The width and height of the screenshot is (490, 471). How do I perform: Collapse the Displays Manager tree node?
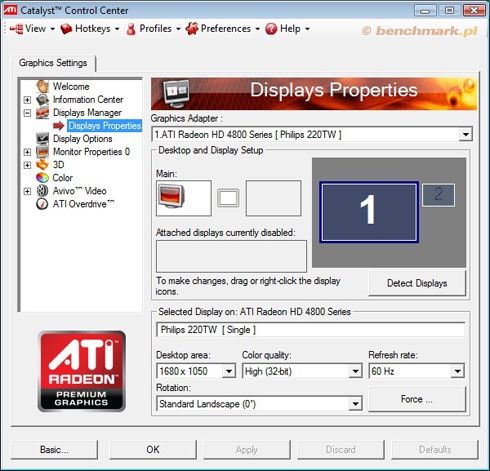[x=27, y=113]
